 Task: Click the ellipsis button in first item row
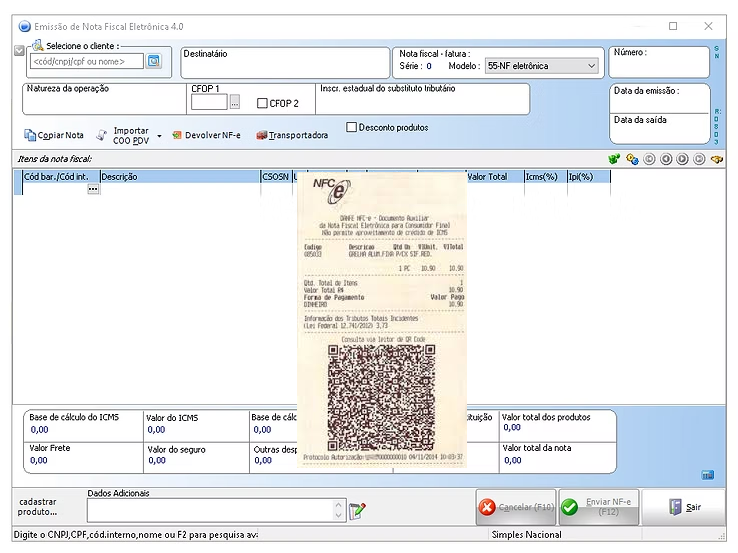point(93,189)
